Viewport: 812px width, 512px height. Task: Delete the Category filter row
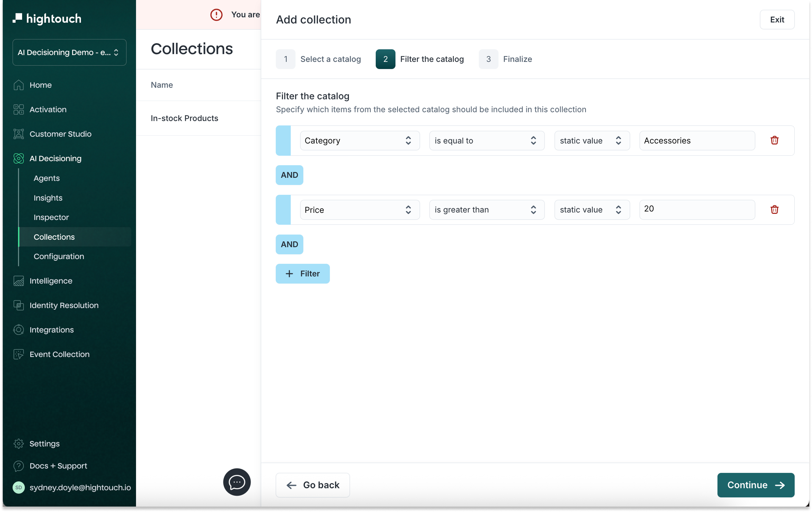tap(774, 140)
